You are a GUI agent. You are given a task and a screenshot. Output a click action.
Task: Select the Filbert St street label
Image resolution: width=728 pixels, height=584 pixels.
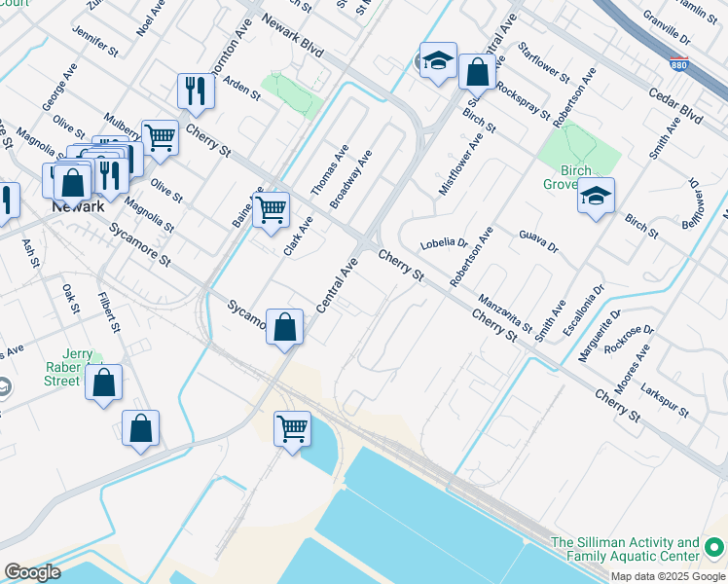click(109, 312)
